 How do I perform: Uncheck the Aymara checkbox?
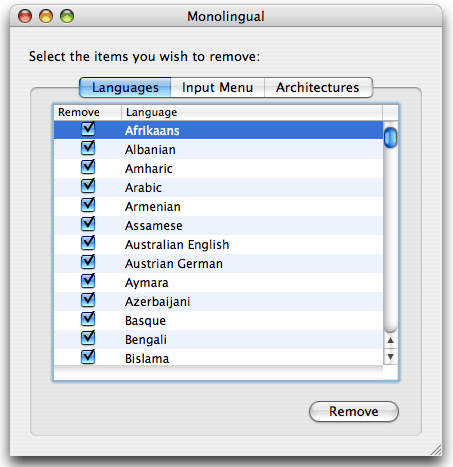point(88,281)
